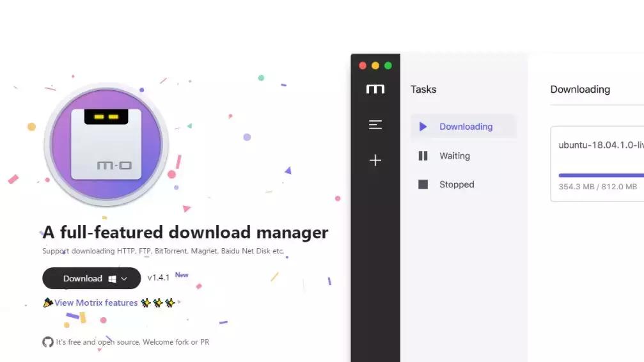Click the stop square icon beside Stopped
The height and width of the screenshot is (362, 644).
point(423,185)
